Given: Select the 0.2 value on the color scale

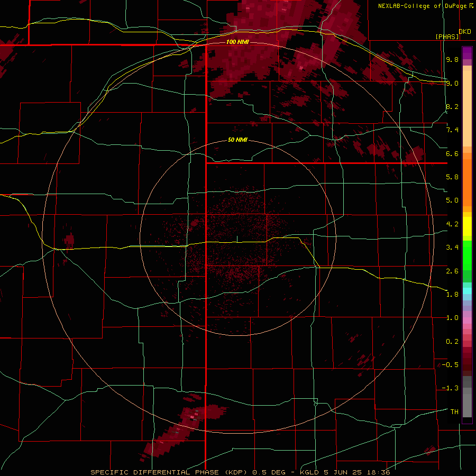Looking at the screenshot, I should point(452,342).
